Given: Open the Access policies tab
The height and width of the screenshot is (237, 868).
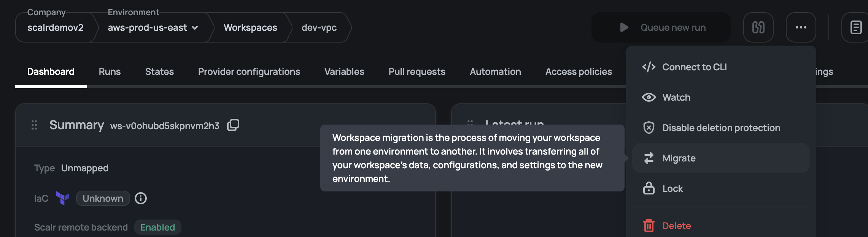Looking at the screenshot, I should [x=579, y=72].
